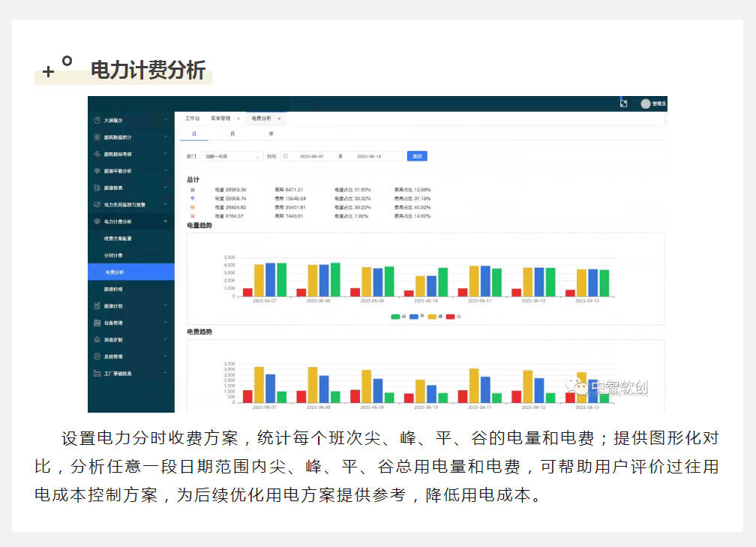Toggle the blue 平 legend series
The height and width of the screenshot is (547, 756).
click(415, 317)
